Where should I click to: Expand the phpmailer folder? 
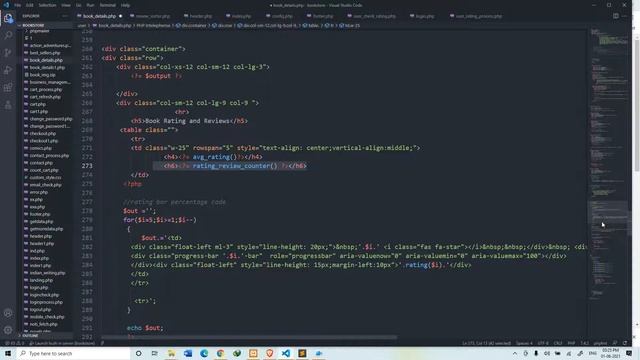click(x=39, y=31)
